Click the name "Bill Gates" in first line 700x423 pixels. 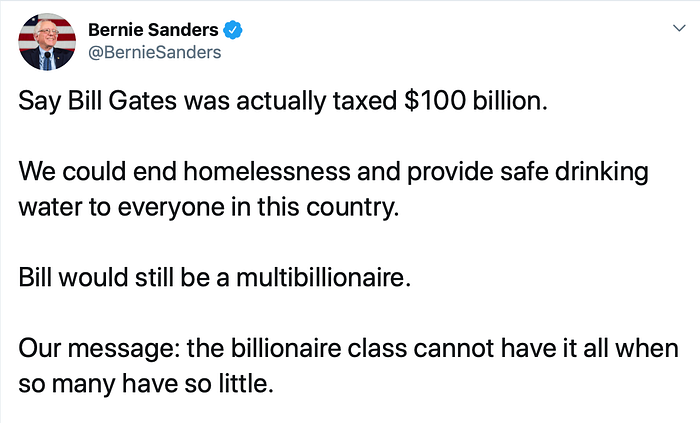[x=122, y=100]
